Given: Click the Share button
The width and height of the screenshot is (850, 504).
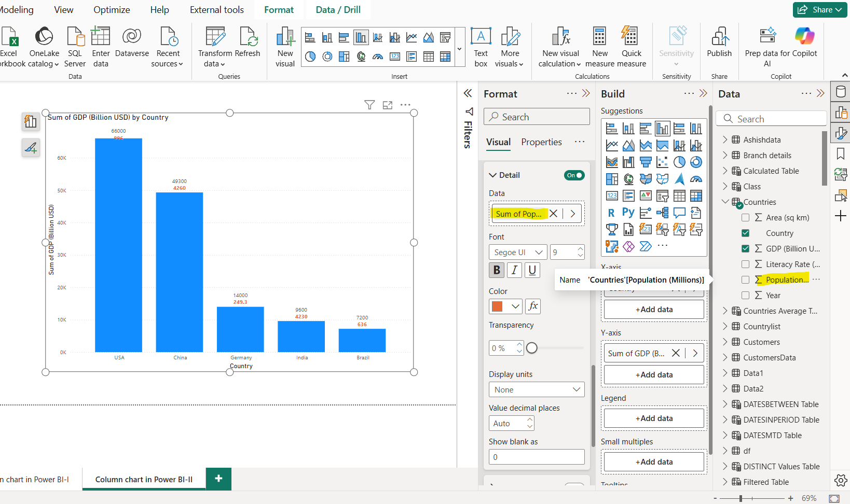Looking at the screenshot, I should (x=820, y=10).
